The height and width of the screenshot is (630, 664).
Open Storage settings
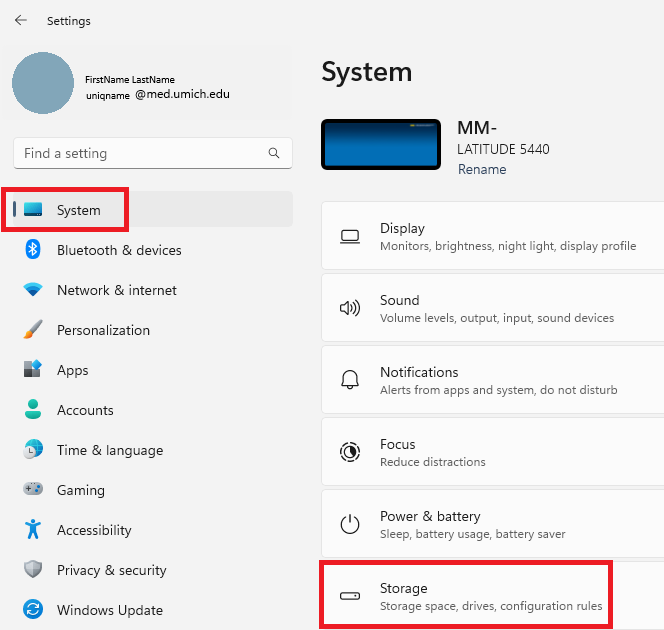click(492, 597)
